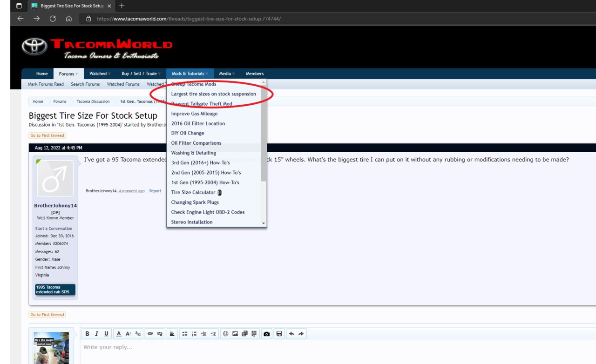This screenshot has width=596, height=364.
Task: Collapse the Mods & Tutorials dropdown
Action: click(207, 74)
